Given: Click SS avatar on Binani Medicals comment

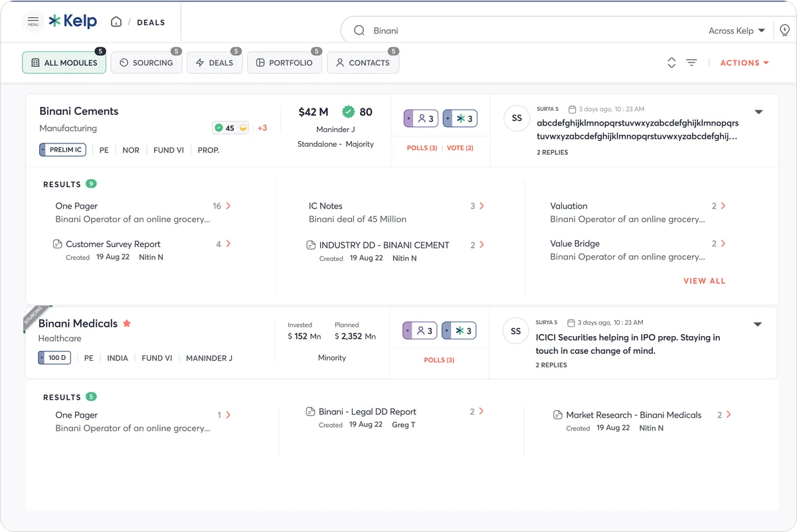Looking at the screenshot, I should click(516, 331).
